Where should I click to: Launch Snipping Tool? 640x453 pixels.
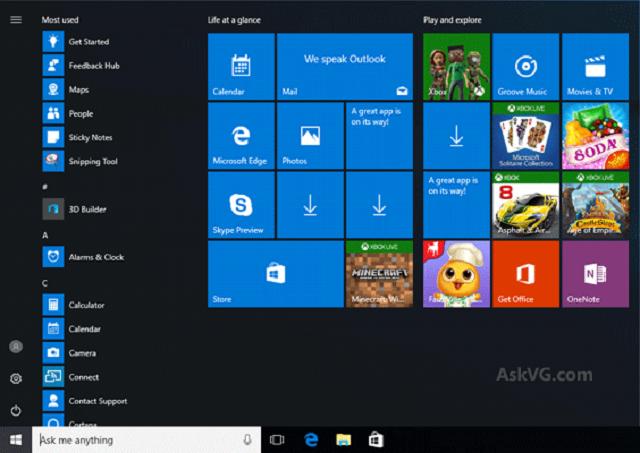click(80, 161)
